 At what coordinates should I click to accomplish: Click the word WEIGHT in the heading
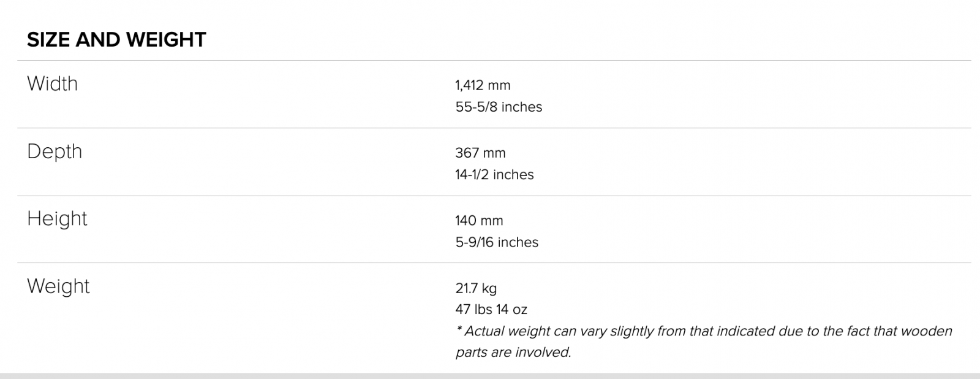click(x=166, y=40)
